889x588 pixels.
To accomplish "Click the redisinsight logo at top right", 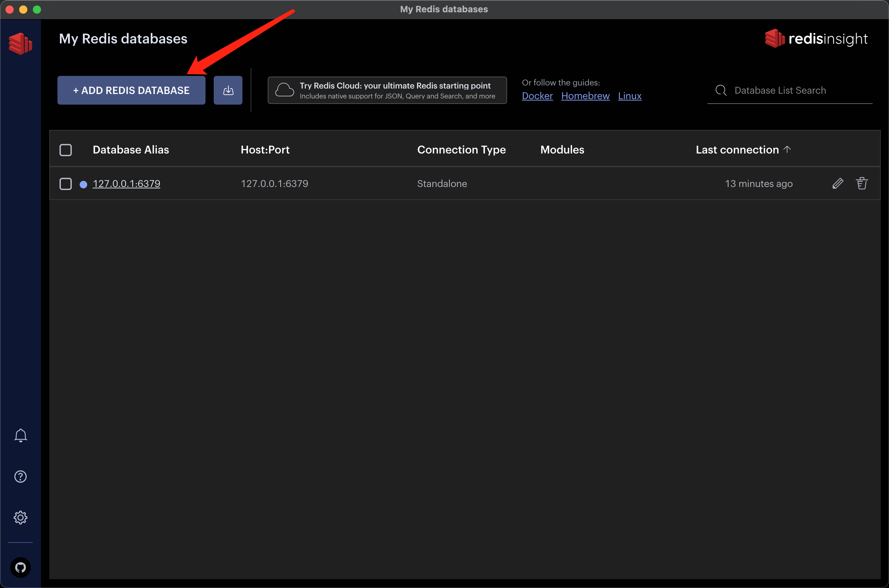I will tap(816, 39).
